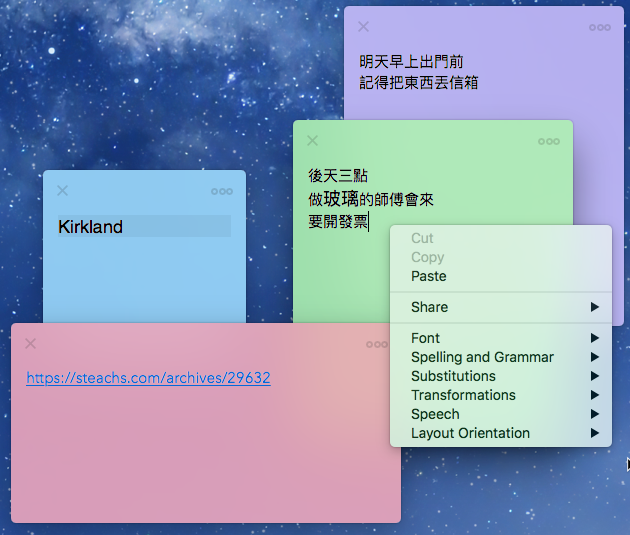The height and width of the screenshot is (535, 630).
Task: Open the Substitutions menu entry
Action: coord(501,376)
